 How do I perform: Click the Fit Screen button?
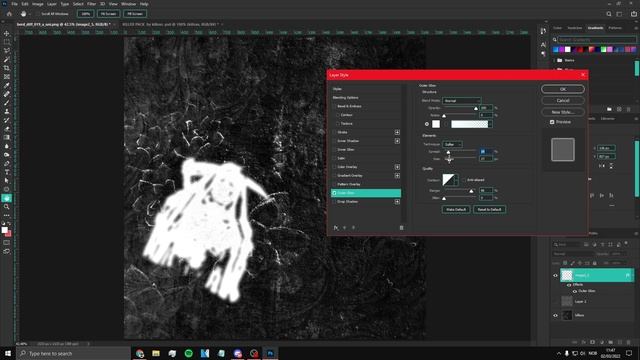108,13
